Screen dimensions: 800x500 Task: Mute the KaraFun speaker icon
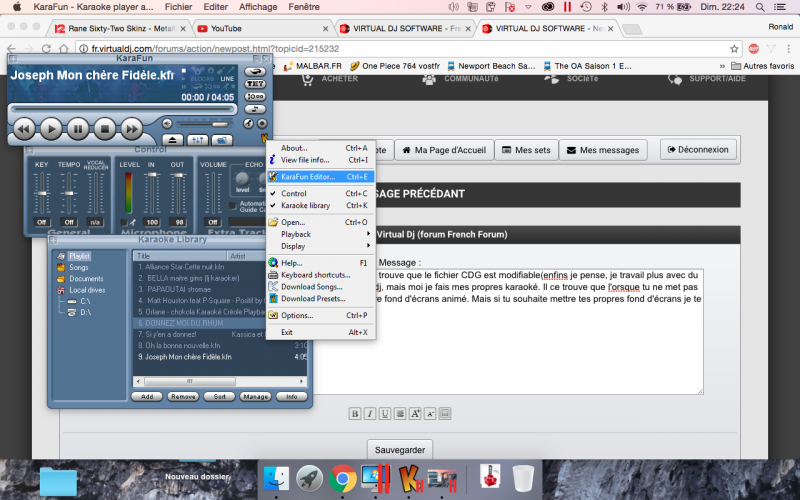tap(167, 123)
